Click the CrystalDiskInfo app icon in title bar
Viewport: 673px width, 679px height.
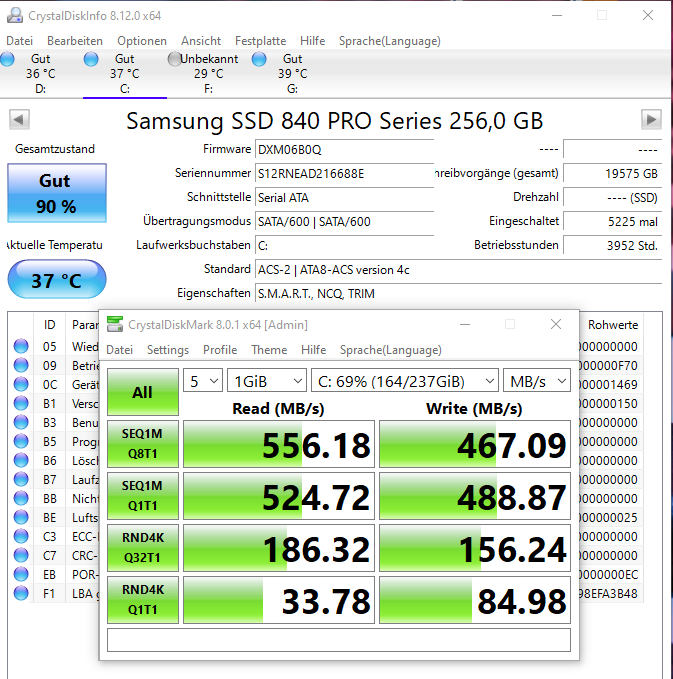15,15
